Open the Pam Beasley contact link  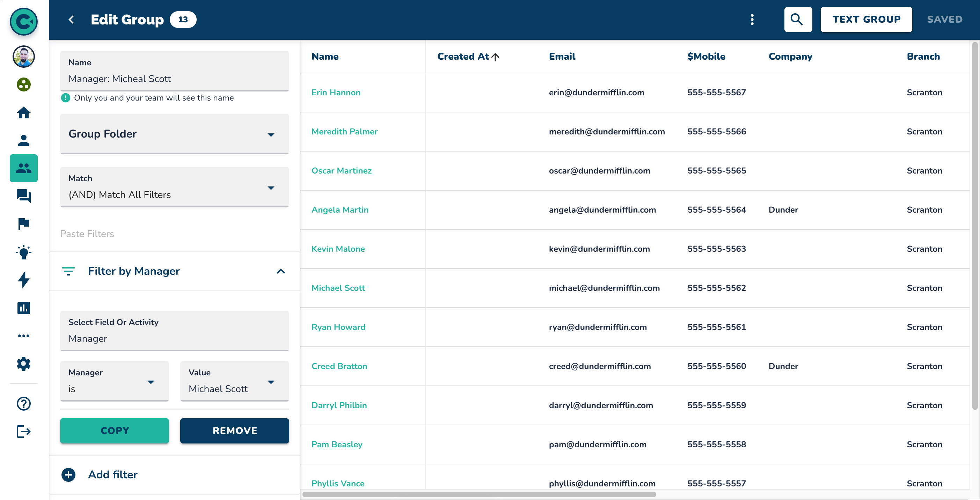point(336,444)
